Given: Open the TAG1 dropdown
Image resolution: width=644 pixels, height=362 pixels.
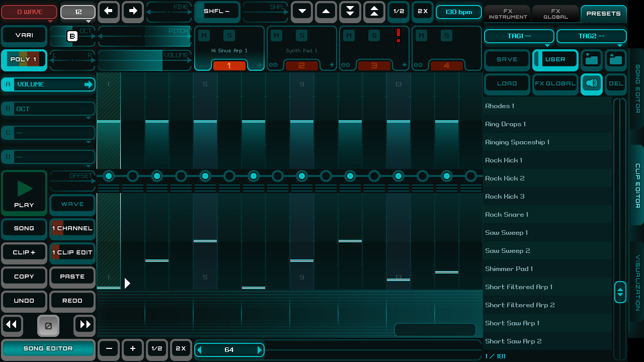Looking at the screenshot, I should pos(519,36).
